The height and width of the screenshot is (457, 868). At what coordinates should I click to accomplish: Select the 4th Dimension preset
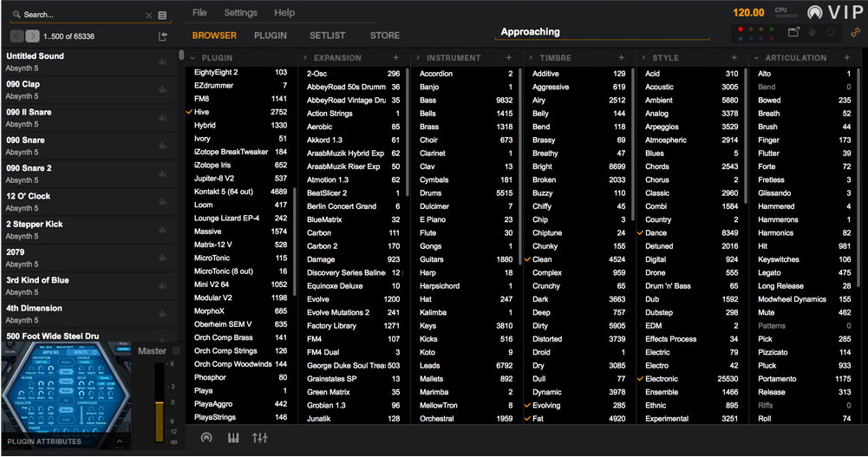[88, 314]
